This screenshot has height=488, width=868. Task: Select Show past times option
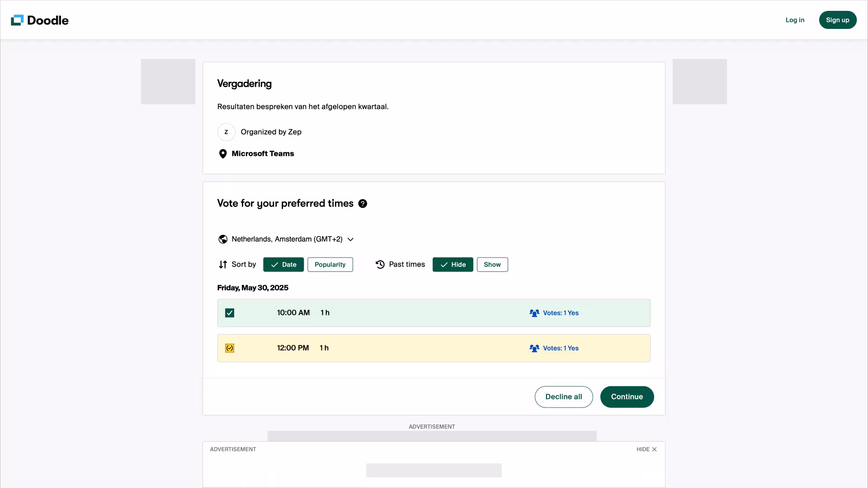click(x=492, y=264)
